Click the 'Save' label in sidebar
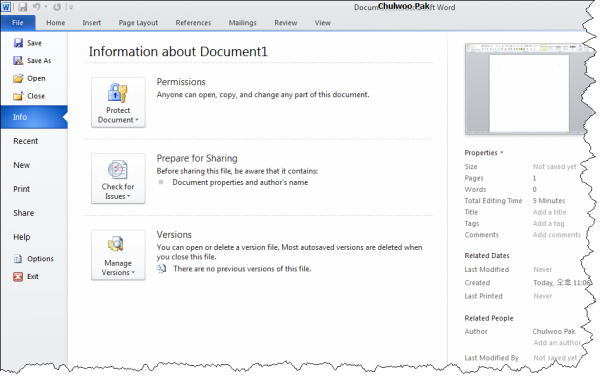The height and width of the screenshot is (378, 600). pyautogui.click(x=34, y=43)
